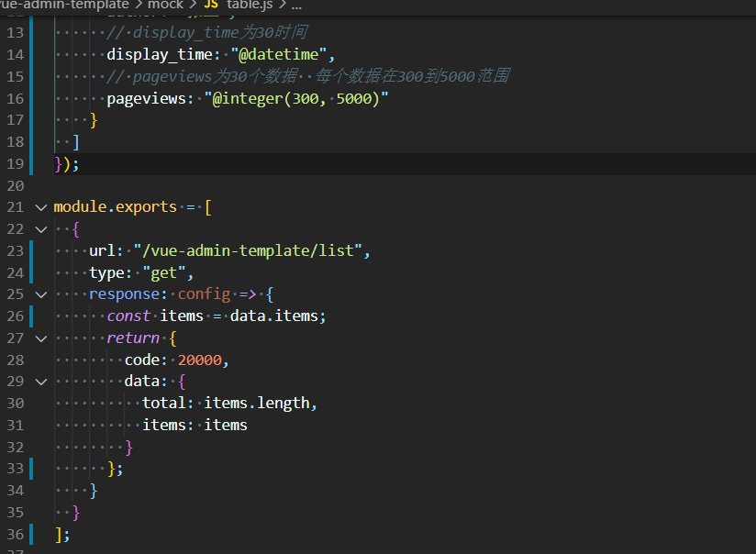This screenshot has height=554, width=756.
Task: Collapse the object fold on line 22
Action: coord(40,228)
